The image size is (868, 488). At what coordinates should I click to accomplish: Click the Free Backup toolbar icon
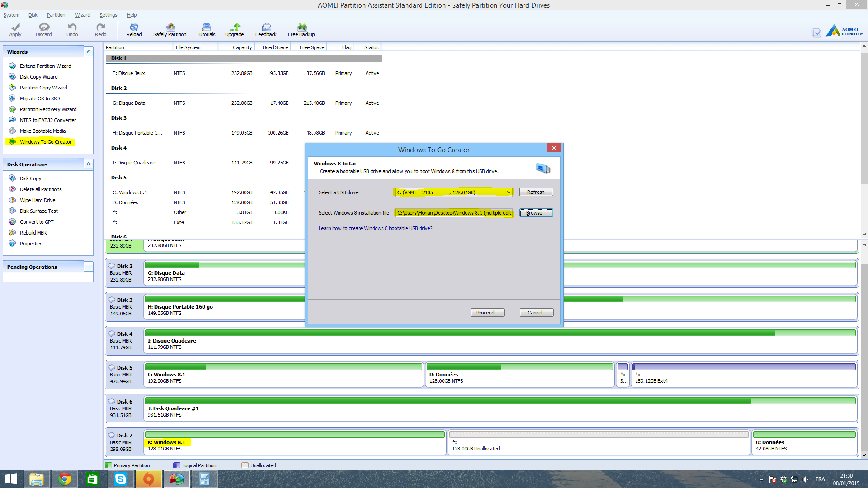(302, 30)
